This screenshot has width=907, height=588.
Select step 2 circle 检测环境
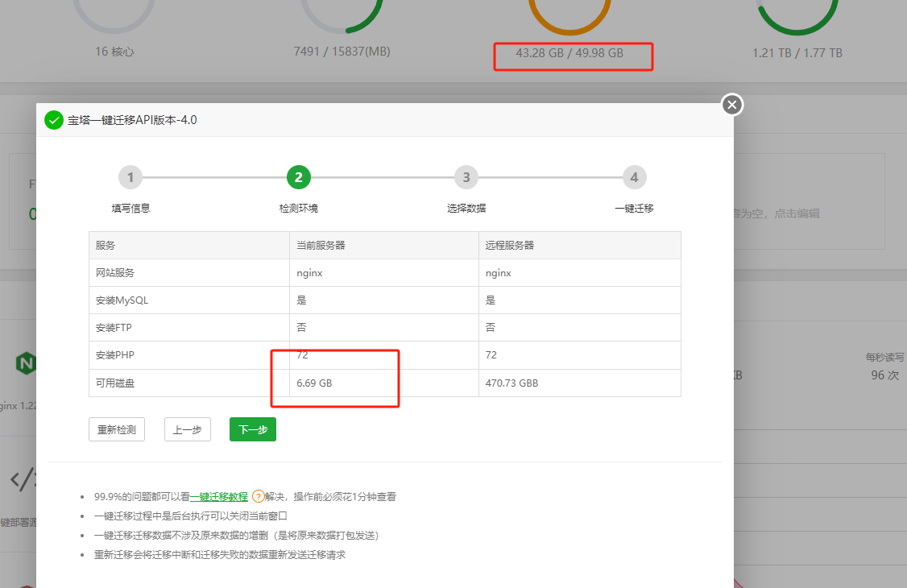(x=299, y=177)
